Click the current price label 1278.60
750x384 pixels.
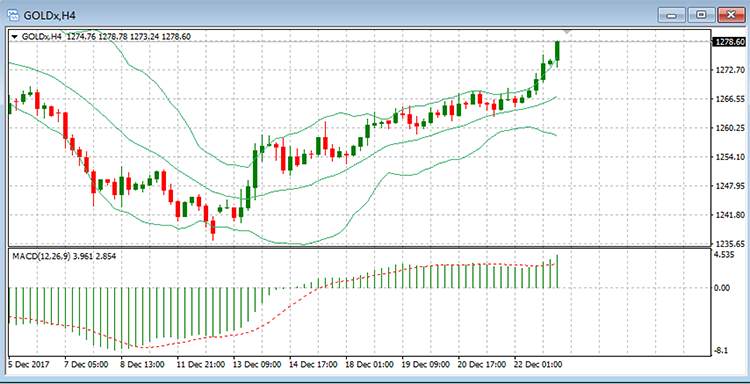coord(729,42)
